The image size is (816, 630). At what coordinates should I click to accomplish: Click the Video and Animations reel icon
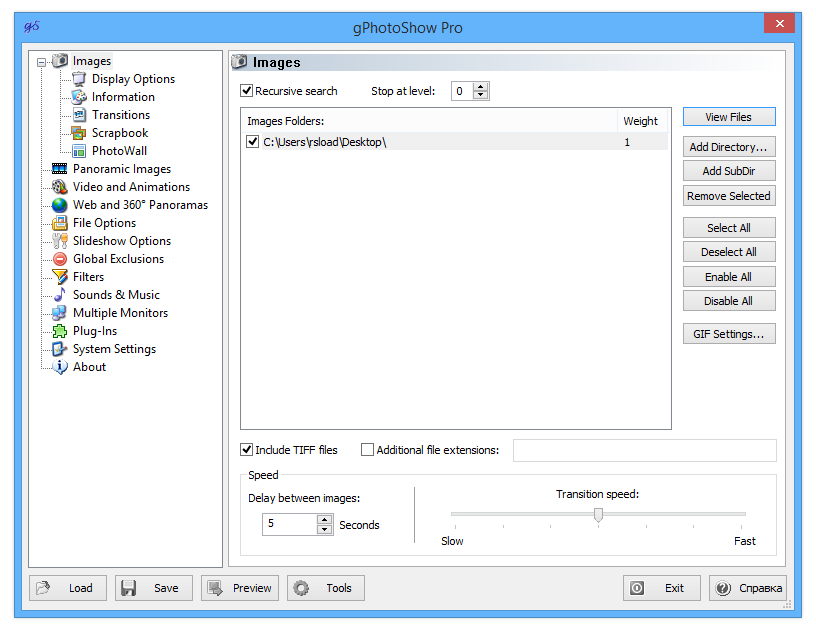(60, 187)
